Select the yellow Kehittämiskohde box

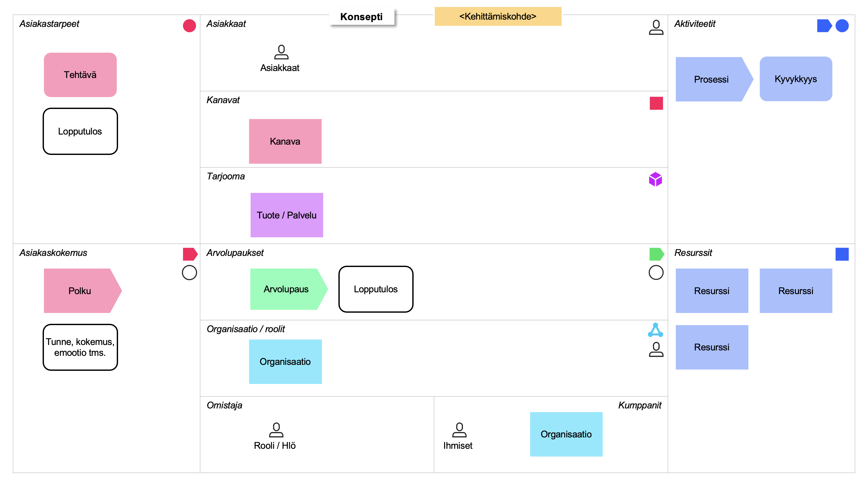498,17
